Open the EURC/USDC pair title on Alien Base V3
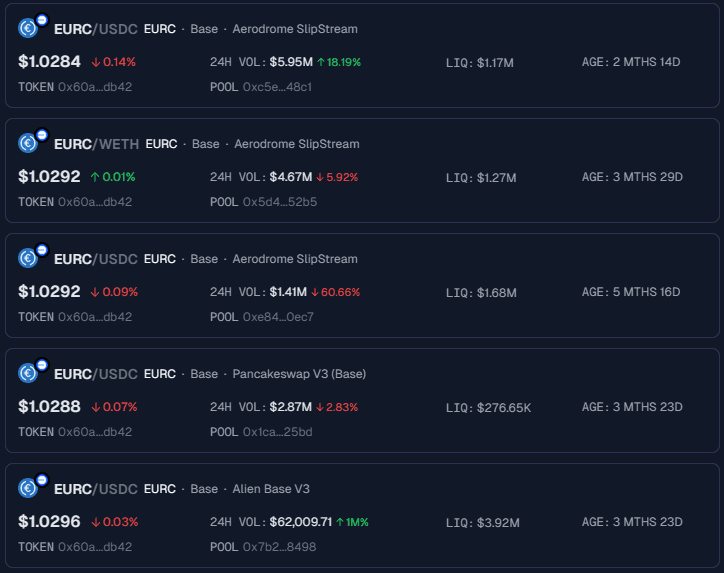The height and width of the screenshot is (573, 724). click(95, 489)
